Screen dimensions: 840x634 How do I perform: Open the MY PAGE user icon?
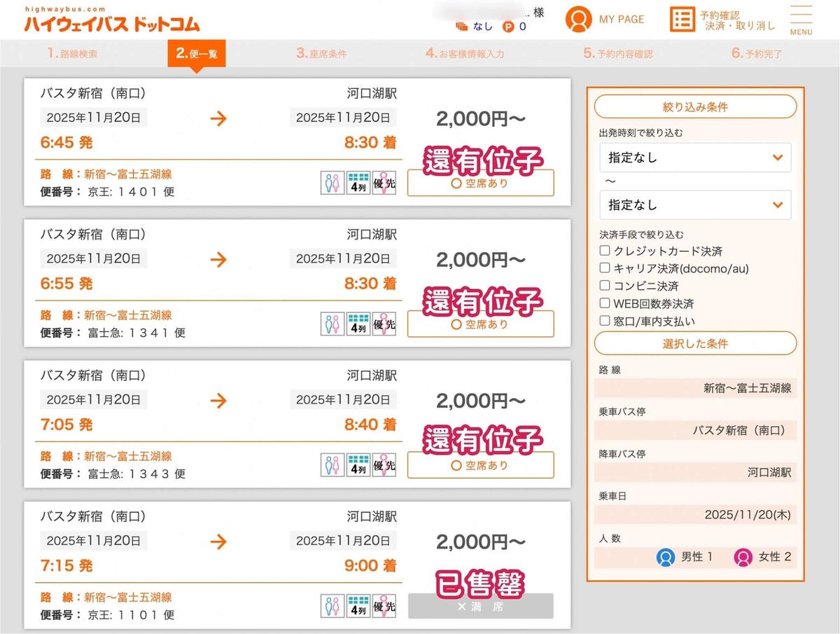tap(578, 19)
